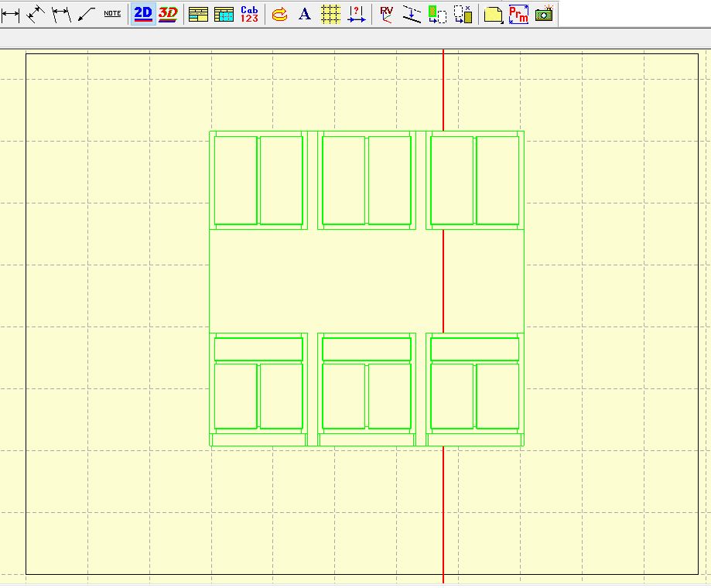Screen dimensions: 711x588
Task: Click the delete selection icon
Action: (463, 13)
